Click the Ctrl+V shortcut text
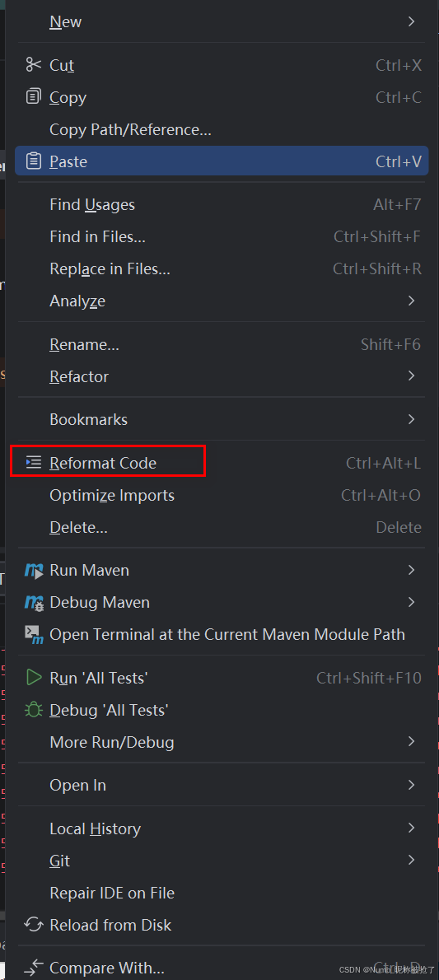The height and width of the screenshot is (980, 439). click(399, 161)
